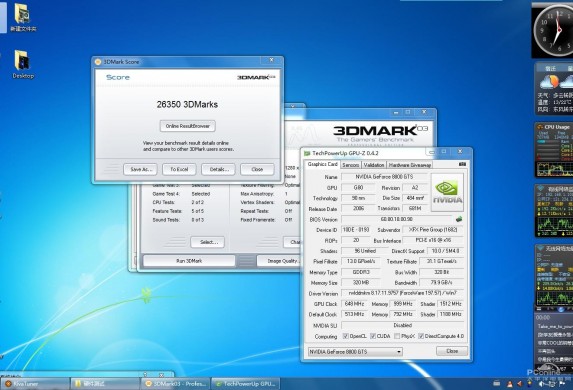Click the Bus Interface PCI-E x16 field
The width and height of the screenshot is (573, 390).
point(433,240)
